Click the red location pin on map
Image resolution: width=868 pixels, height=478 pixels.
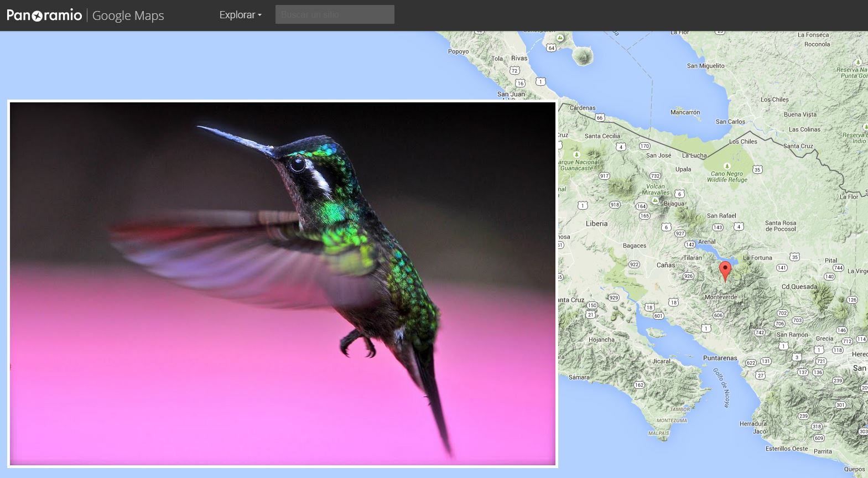coord(725,271)
